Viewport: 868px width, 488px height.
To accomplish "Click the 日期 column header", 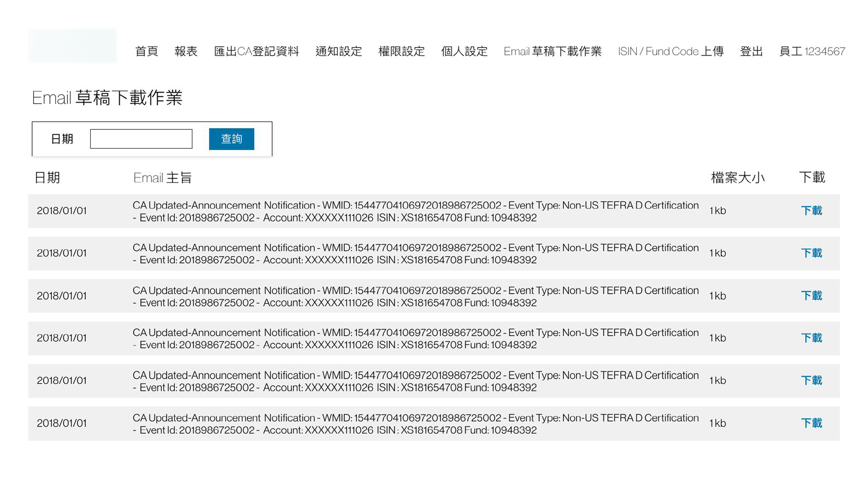I will point(47,178).
